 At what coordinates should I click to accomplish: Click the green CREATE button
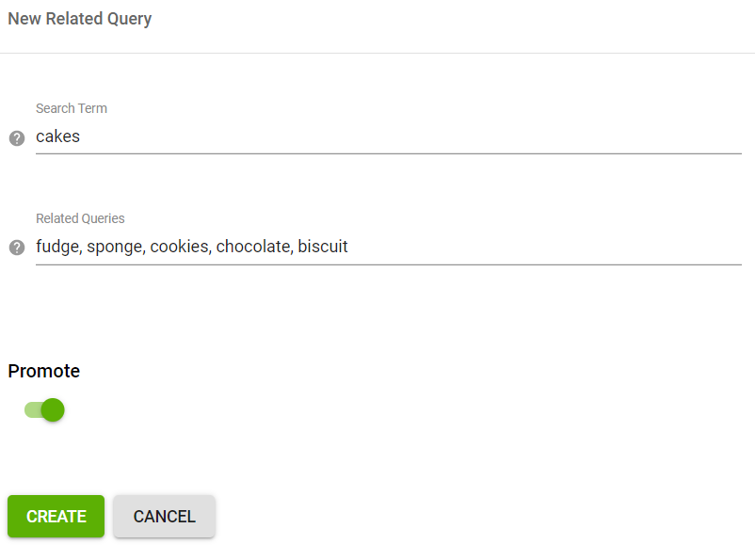pyautogui.click(x=56, y=516)
